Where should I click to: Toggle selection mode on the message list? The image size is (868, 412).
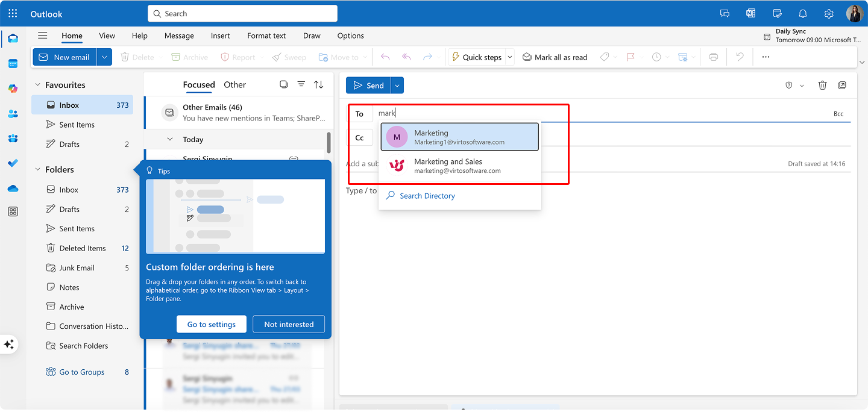pyautogui.click(x=283, y=84)
